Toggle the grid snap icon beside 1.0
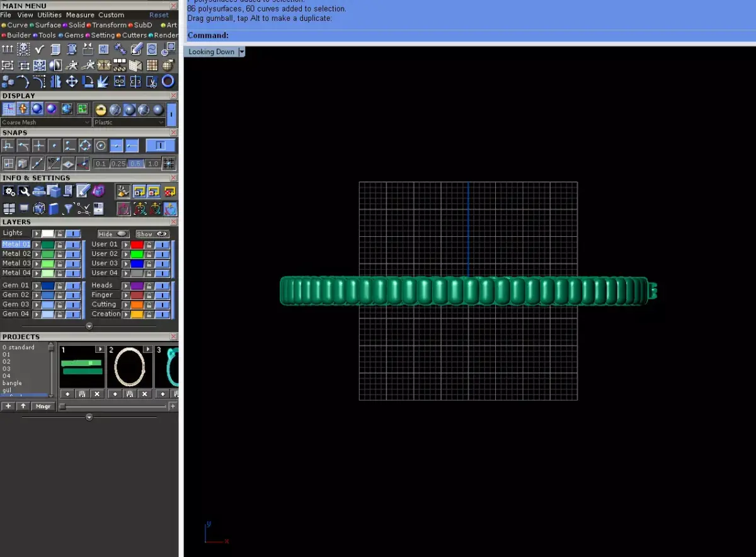Screen dimensions: 756x557 click(169, 164)
